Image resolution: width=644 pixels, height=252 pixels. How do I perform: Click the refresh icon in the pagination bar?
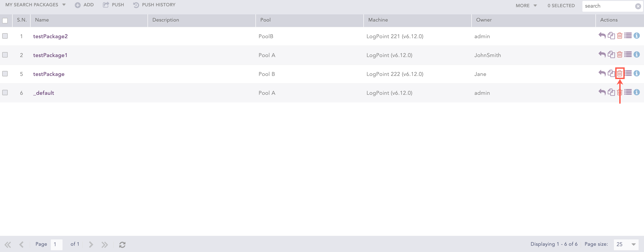click(x=122, y=245)
